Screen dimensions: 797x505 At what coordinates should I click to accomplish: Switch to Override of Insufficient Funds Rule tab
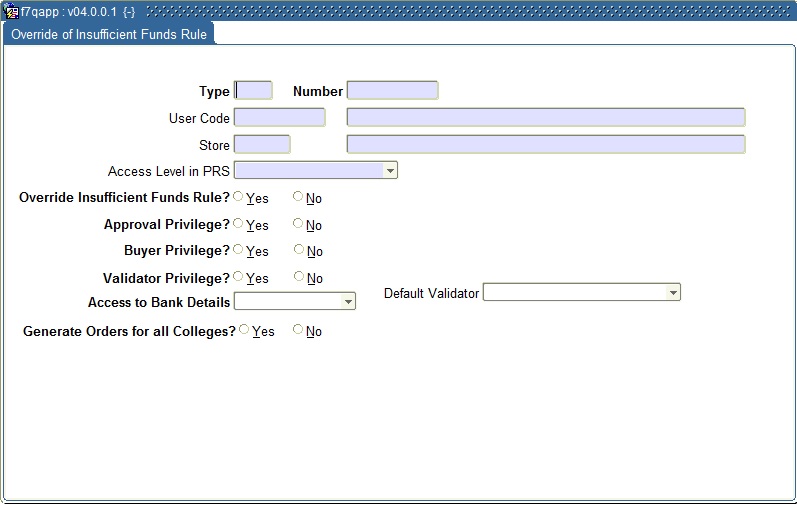pyautogui.click(x=109, y=34)
